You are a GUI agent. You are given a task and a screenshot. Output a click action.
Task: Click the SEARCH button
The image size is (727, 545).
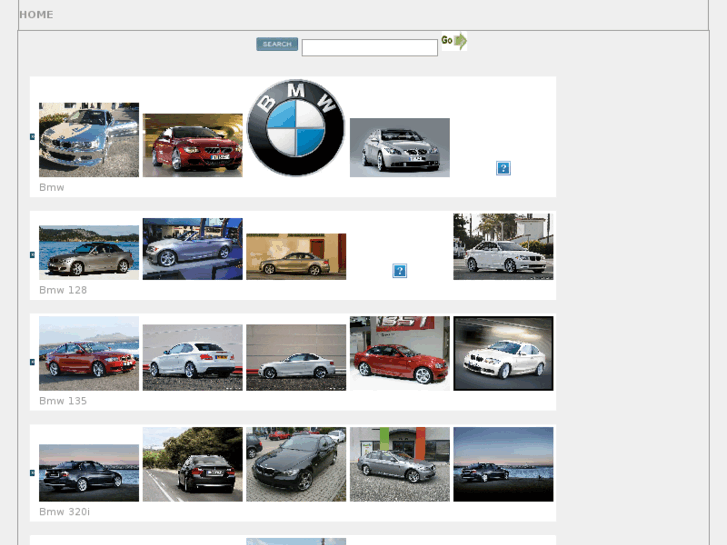[277, 44]
